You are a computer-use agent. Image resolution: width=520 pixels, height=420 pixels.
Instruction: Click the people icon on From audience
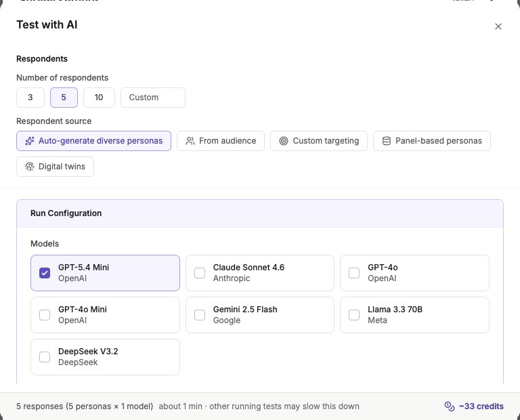coord(190,141)
